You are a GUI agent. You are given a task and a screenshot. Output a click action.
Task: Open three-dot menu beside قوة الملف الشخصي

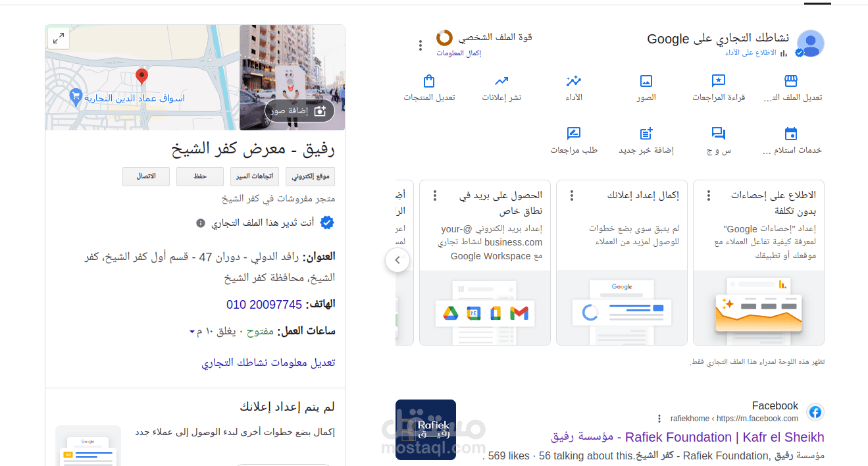[421, 45]
